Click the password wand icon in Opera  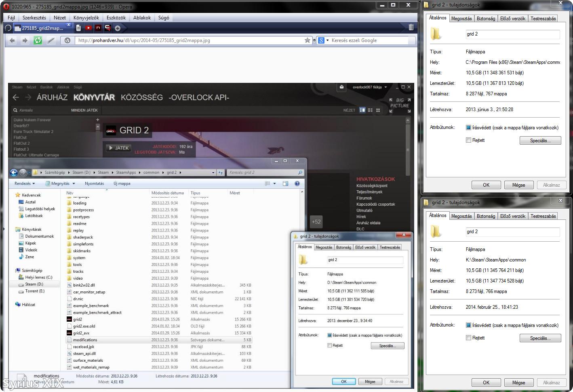pos(51,40)
